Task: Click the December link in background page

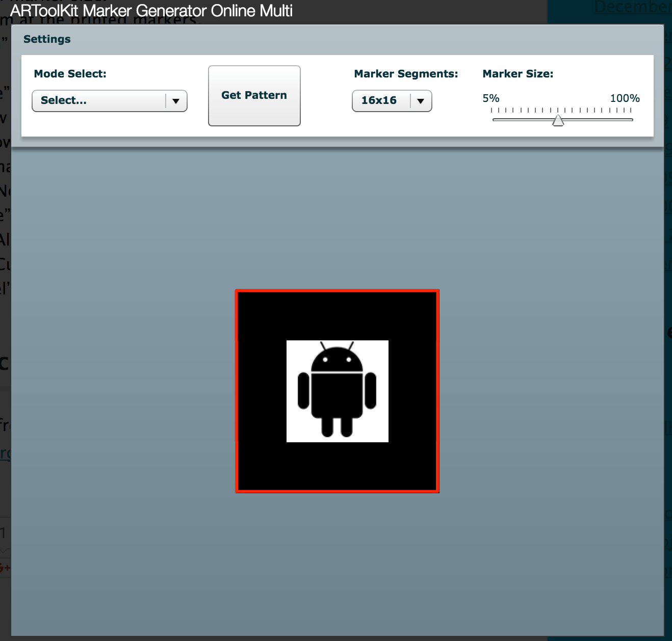Action: tap(633, 7)
